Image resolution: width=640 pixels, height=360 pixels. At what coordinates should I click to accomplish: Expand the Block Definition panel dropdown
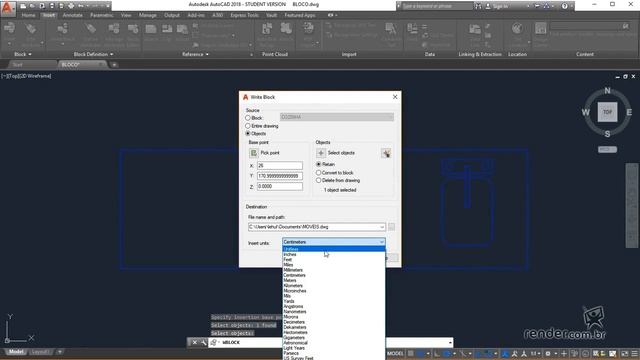pyautogui.click(x=93, y=54)
